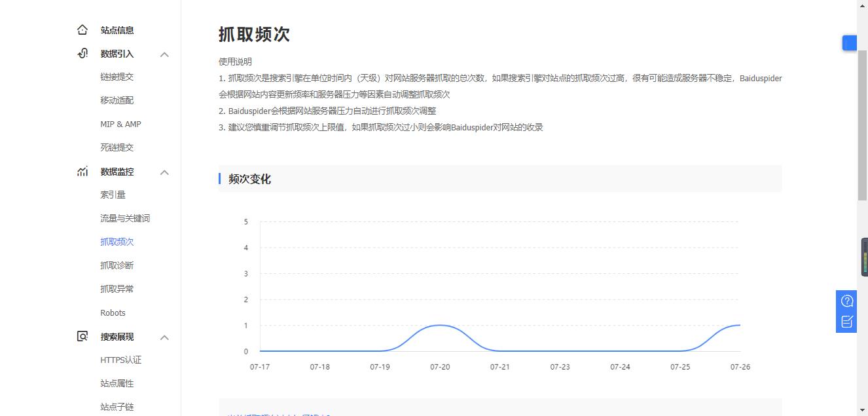Open 流量与关键词 in sidebar

(125, 218)
